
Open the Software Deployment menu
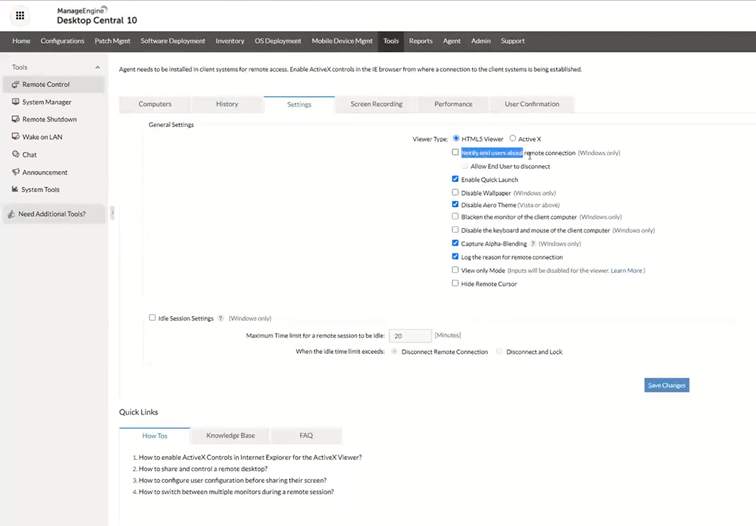173,41
